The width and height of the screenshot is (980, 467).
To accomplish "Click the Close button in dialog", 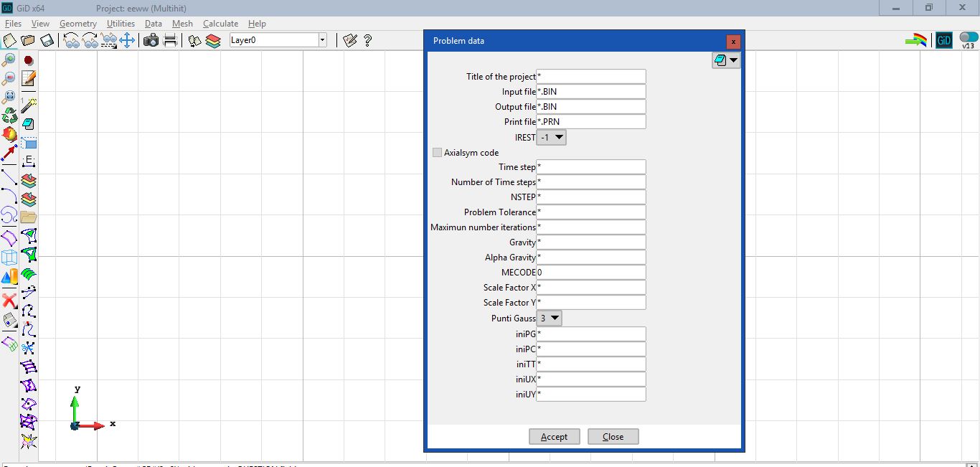I will (x=613, y=437).
